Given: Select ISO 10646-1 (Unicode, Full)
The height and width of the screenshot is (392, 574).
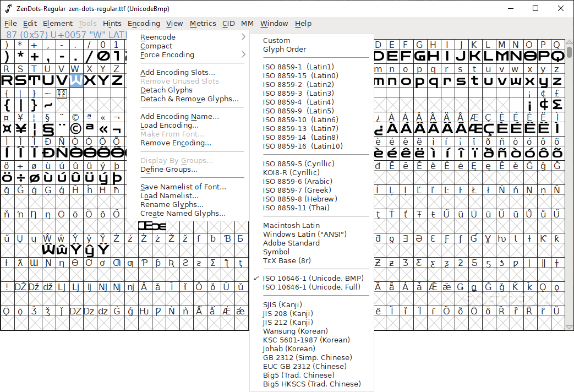Looking at the screenshot, I should tap(311, 286).
